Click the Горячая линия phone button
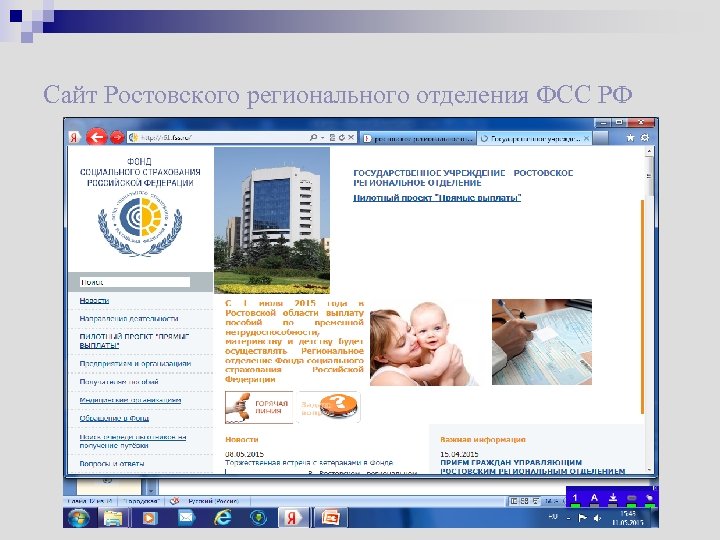Screen dimensions: 720x540 tap(259, 407)
